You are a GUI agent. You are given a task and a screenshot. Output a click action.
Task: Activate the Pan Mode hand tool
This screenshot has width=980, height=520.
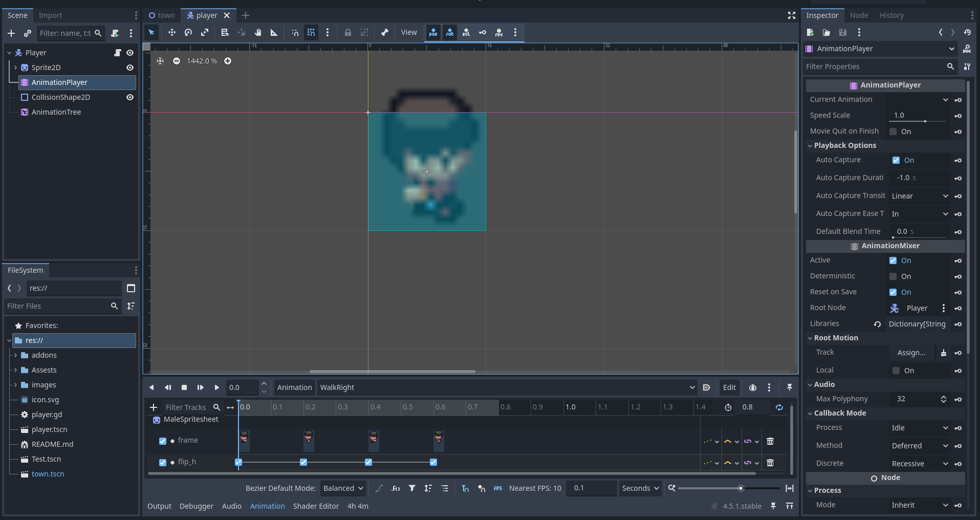258,32
